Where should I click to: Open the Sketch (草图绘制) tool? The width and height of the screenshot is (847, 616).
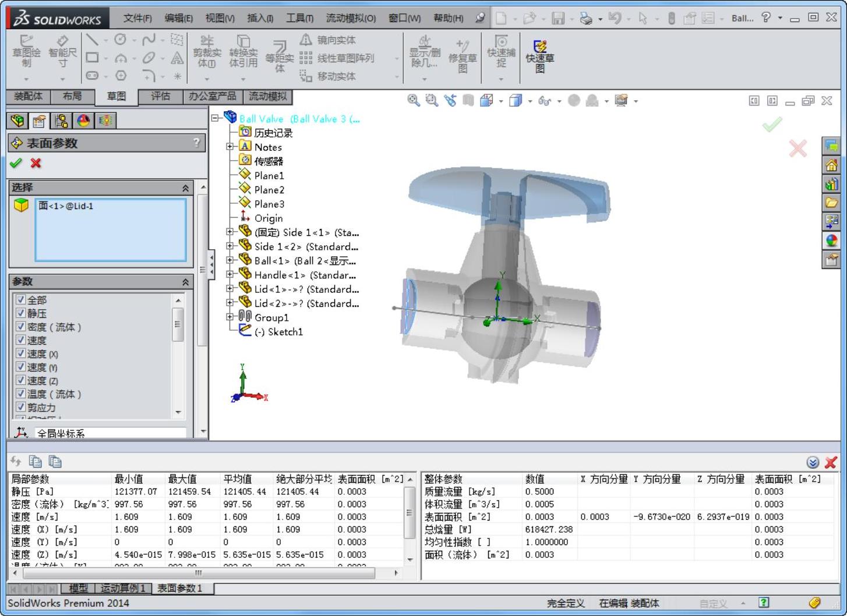[26, 51]
